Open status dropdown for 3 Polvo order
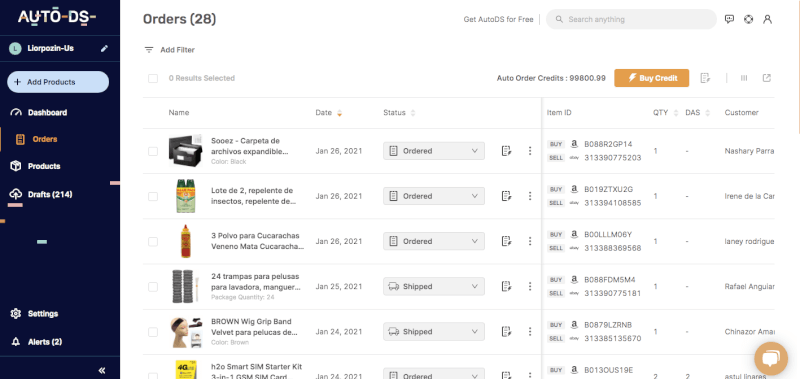This screenshot has width=800, height=379. [x=434, y=241]
